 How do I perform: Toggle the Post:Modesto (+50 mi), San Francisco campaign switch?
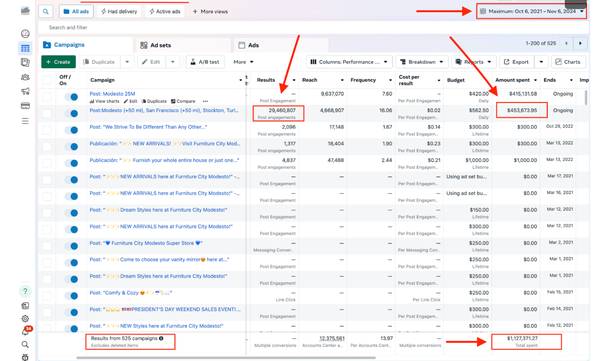[x=72, y=114]
